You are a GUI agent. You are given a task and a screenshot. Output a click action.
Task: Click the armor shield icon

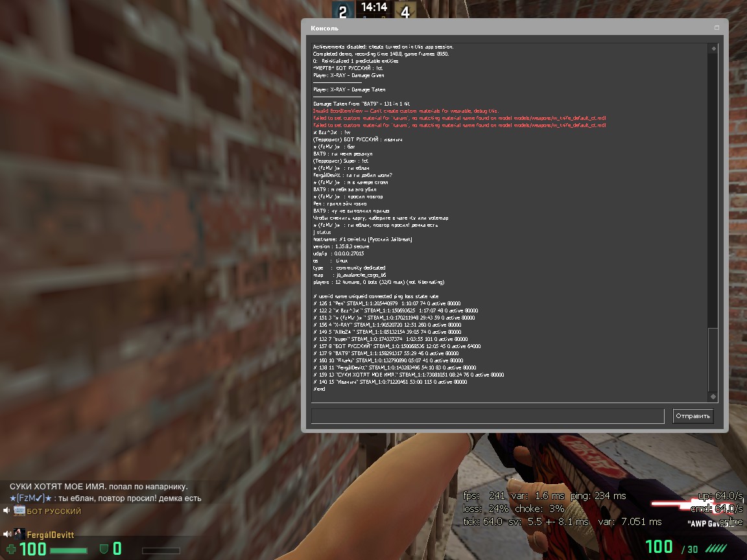pyautogui.click(x=103, y=550)
